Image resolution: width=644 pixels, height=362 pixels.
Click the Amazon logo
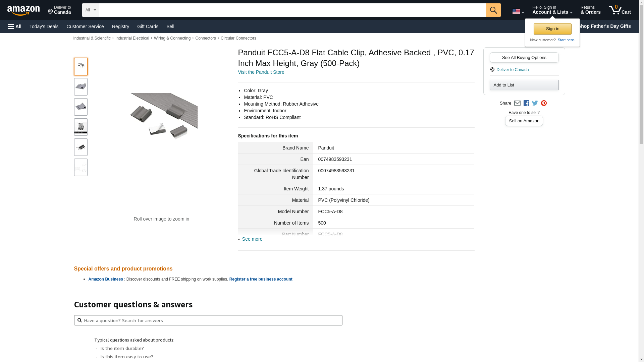click(x=23, y=10)
